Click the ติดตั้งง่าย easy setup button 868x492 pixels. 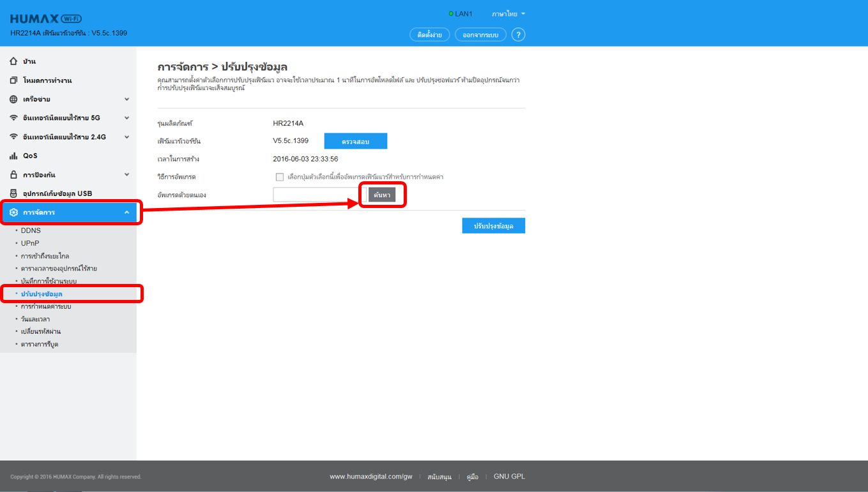click(x=430, y=34)
